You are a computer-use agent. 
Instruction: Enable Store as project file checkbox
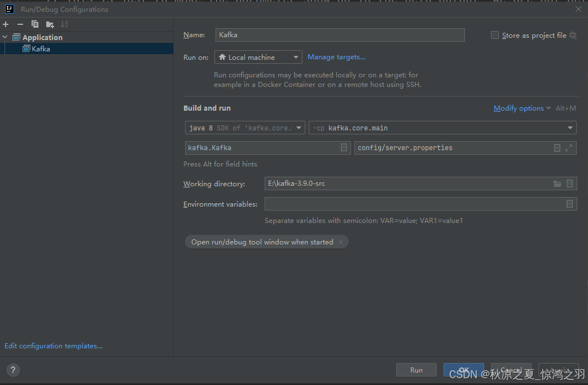pyautogui.click(x=495, y=35)
